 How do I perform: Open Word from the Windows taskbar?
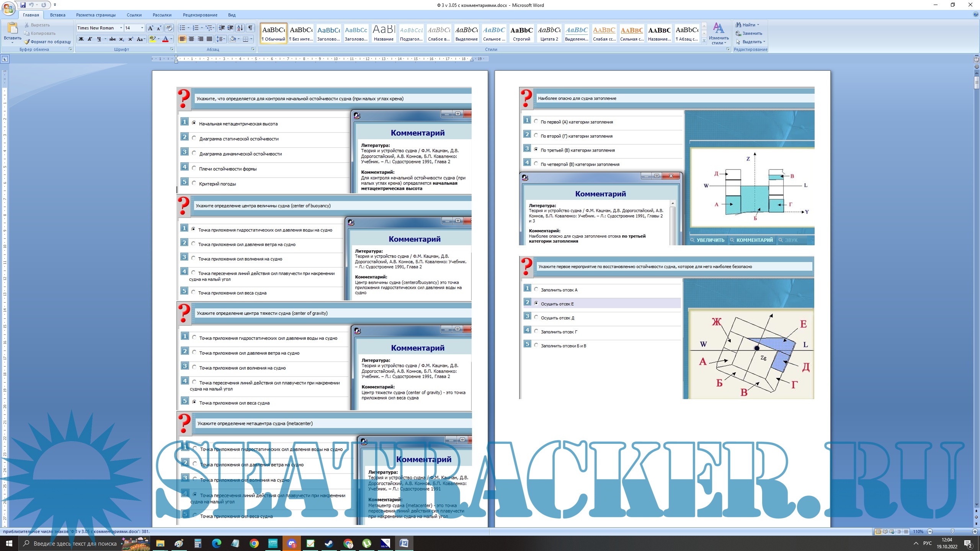(404, 543)
